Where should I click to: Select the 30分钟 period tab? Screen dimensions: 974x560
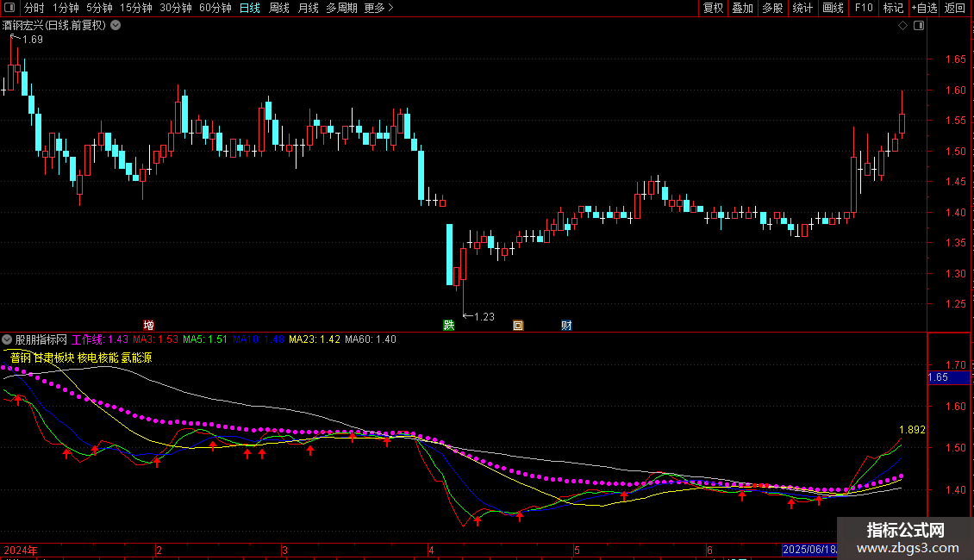tap(175, 8)
